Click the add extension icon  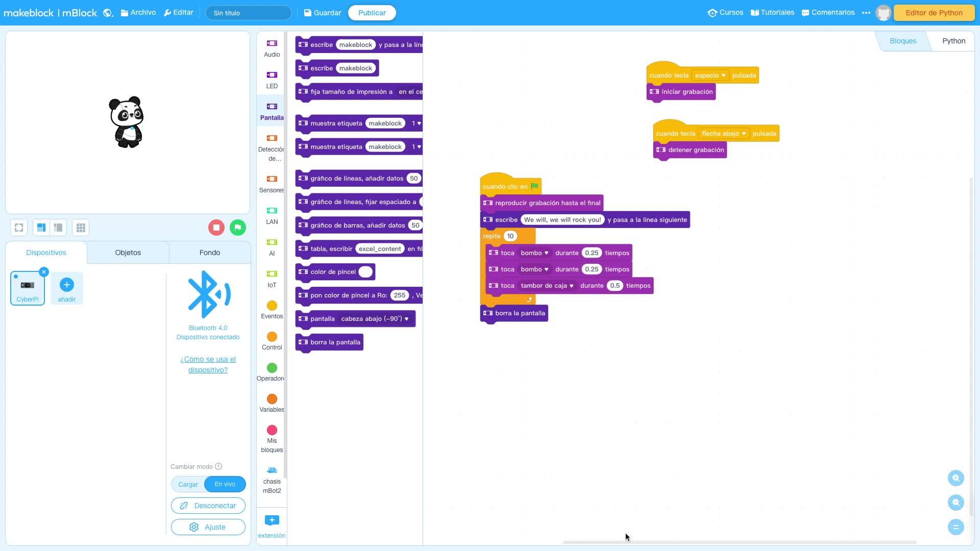[x=272, y=520]
